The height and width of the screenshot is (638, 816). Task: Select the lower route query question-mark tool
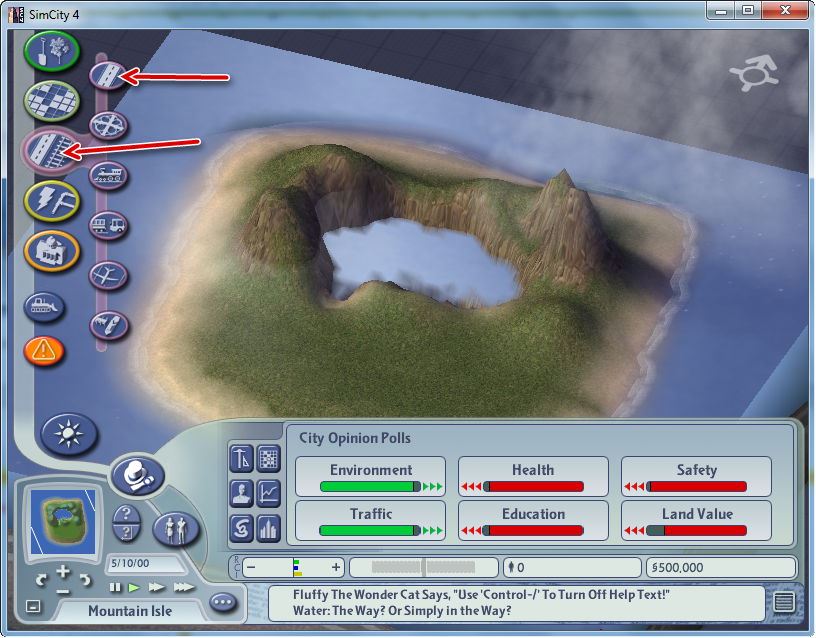(x=126, y=532)
